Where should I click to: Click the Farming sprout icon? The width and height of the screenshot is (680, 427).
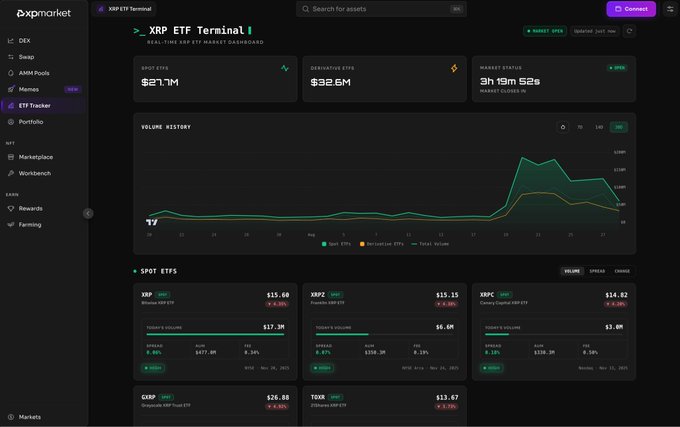point(11,225)
